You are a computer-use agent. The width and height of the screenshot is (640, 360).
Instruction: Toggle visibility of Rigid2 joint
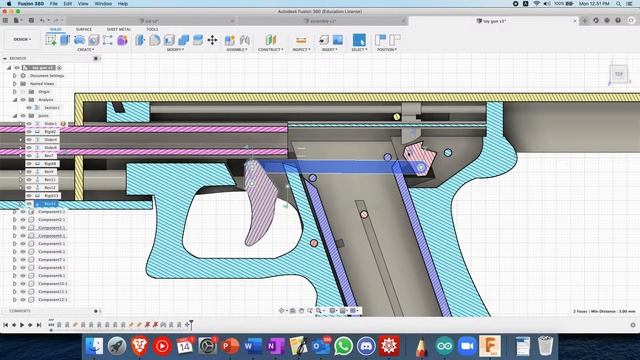tap(29, 132)
